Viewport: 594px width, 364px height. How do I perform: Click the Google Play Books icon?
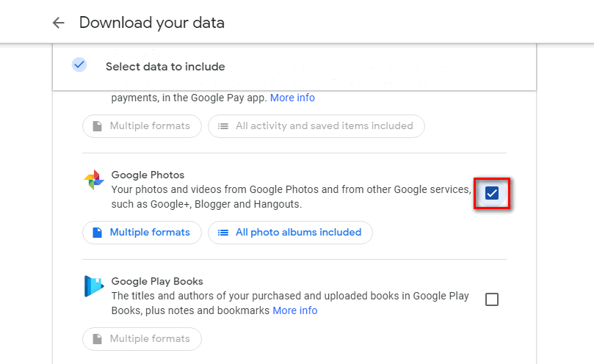(93, 286)
